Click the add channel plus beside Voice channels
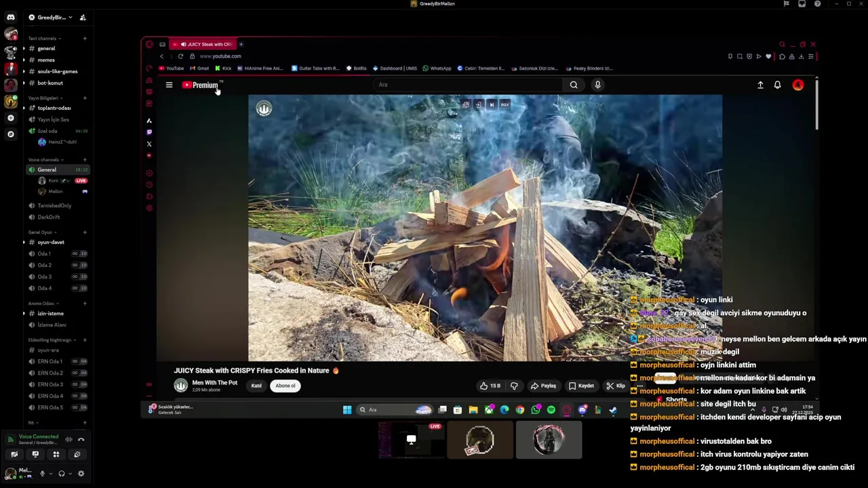Image resolution: width=868 pixels, height=488 pixels. [x=85, y=159]
